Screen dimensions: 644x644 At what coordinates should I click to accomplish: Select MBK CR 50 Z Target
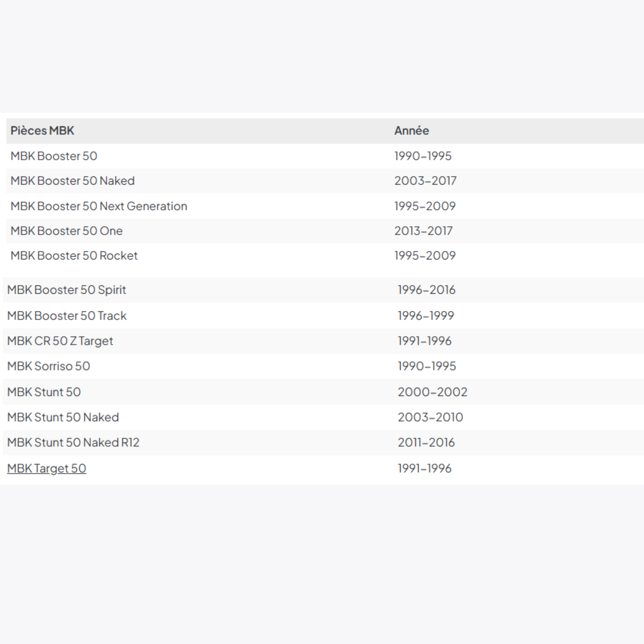pyautogui.click(x=60, y=341)
